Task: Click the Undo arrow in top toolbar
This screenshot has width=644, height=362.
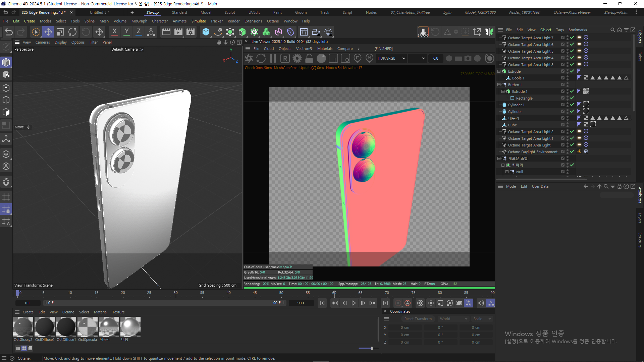Action: point(9,32)
